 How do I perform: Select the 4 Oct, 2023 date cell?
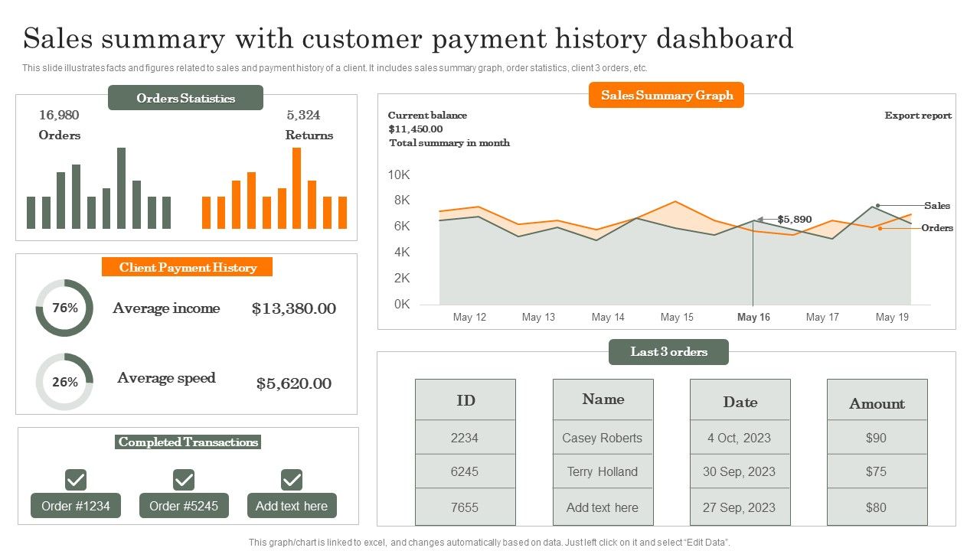tap(740, 438)
